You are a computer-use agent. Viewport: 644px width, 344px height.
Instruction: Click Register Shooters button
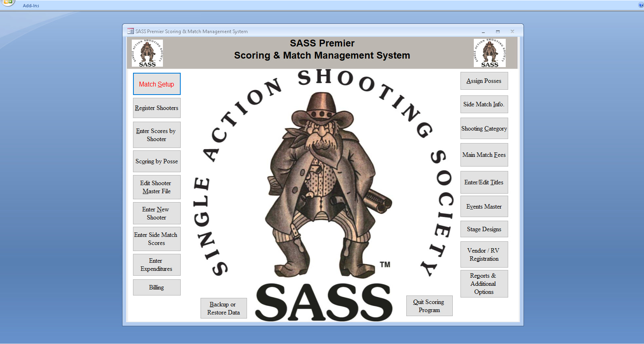[x=156, y=108]
